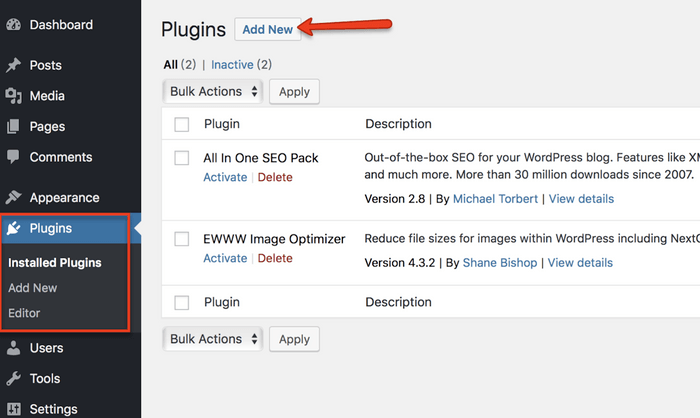This screenshot has height=418, width=700.
Task: Delete EWWW Image Optimizer
Action: pos(275,258)
